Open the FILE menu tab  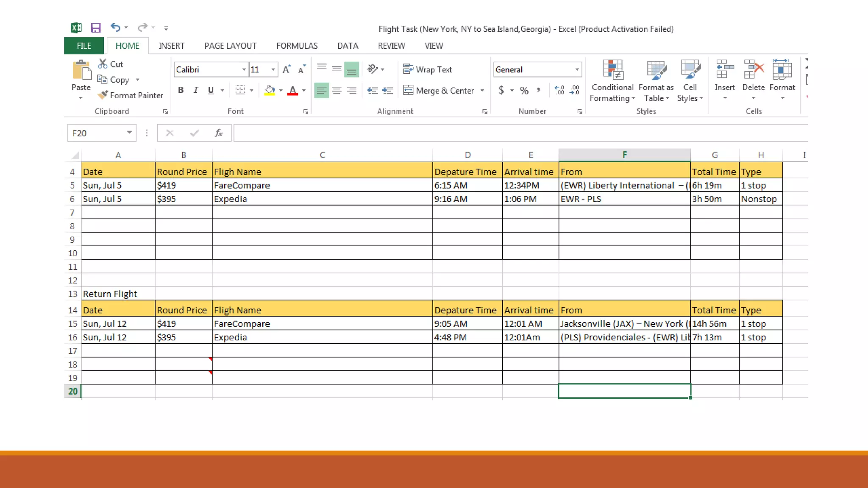pyautogui.click(x=84, y=46)
